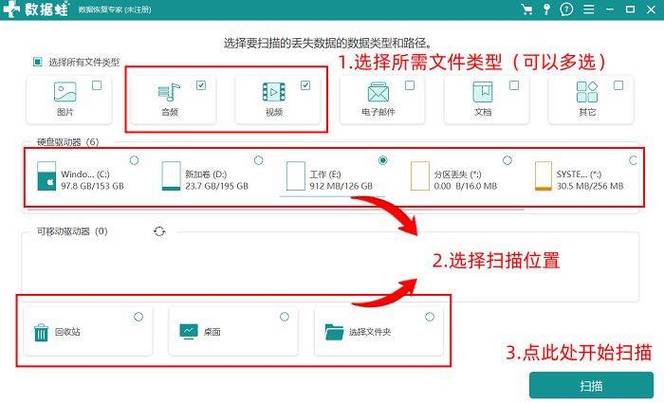Click the 其它 other types icon

coord(587,92)
